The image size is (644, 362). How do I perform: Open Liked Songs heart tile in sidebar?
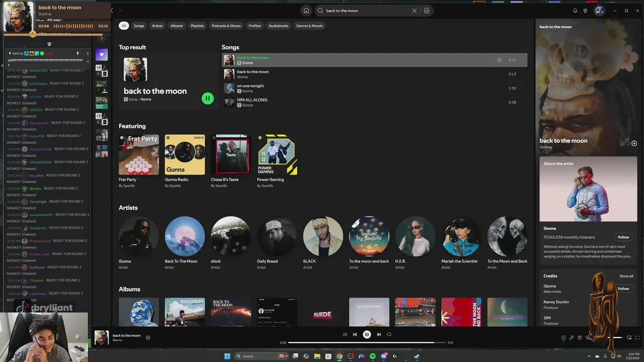click(x=102, y=54)
